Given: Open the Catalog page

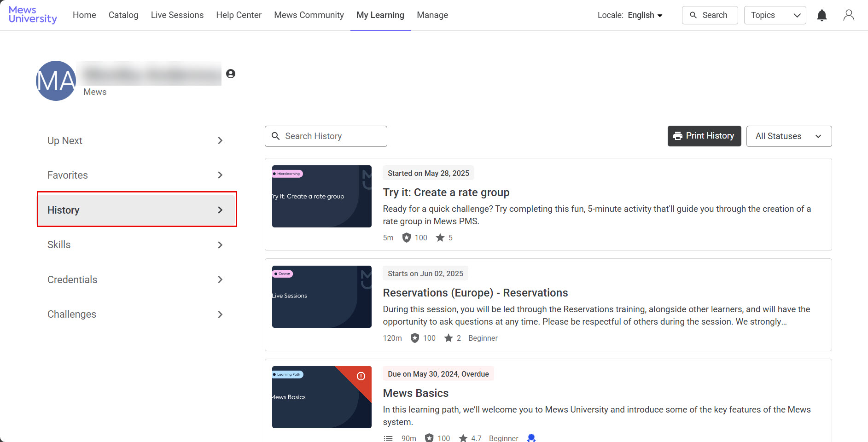Looking at the screenshot, I should [x=123, y=15].
